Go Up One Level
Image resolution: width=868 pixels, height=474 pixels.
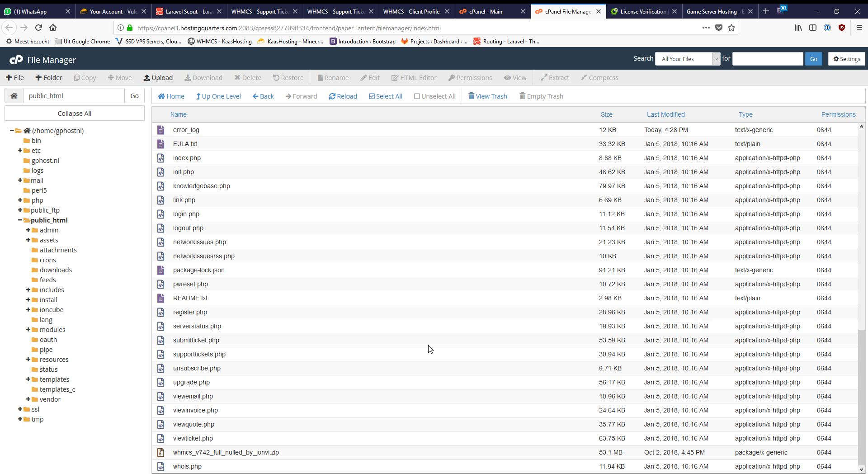click(218, 96)
